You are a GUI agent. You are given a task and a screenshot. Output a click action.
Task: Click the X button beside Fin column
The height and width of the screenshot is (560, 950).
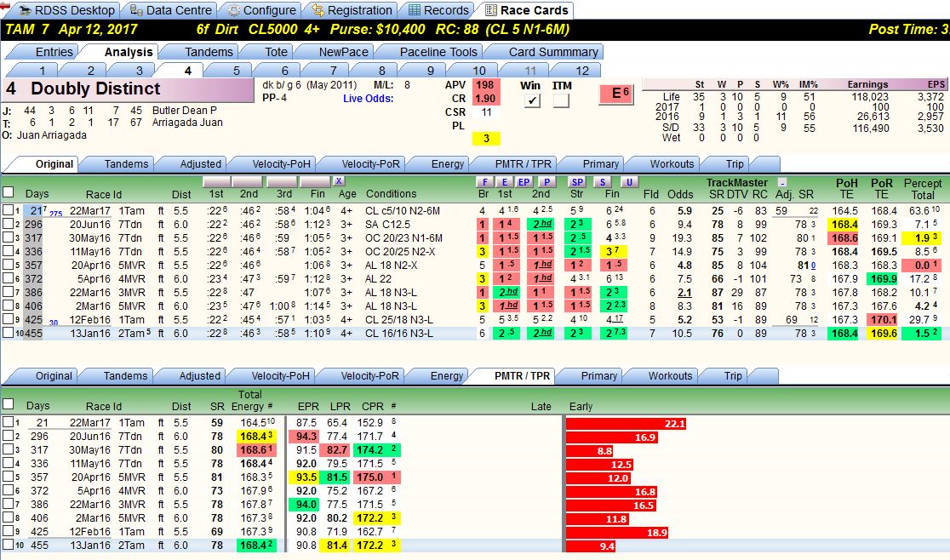(339, 181)
